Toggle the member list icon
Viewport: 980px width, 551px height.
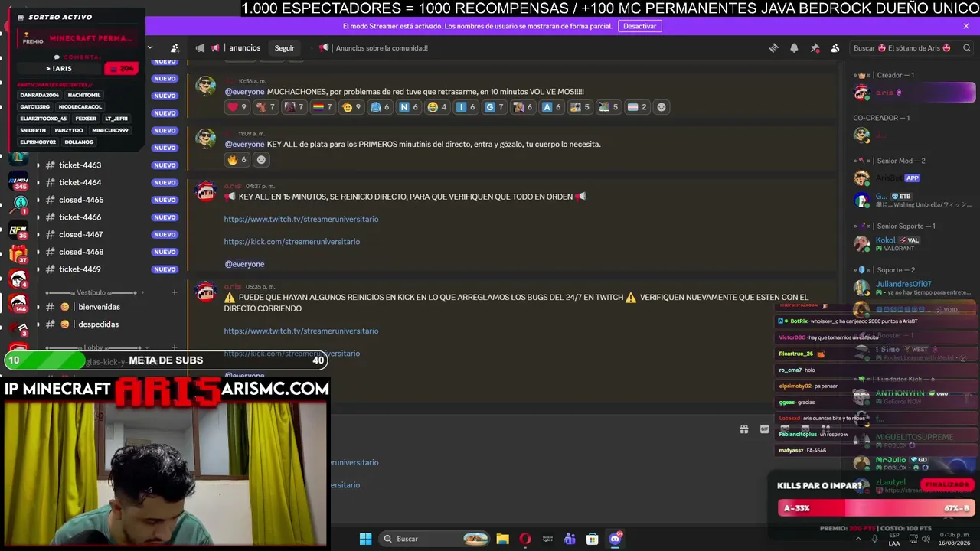point(835,48)
